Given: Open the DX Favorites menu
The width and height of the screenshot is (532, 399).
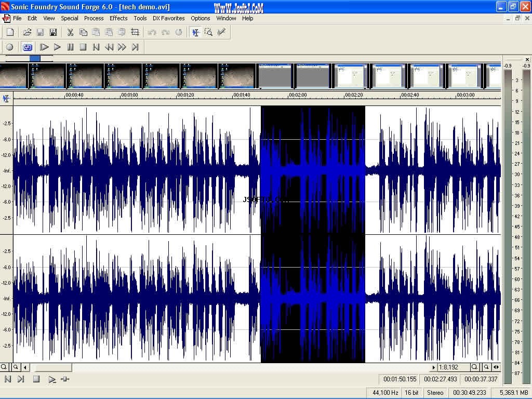Looking at the screenshot, I should (169, 18).
